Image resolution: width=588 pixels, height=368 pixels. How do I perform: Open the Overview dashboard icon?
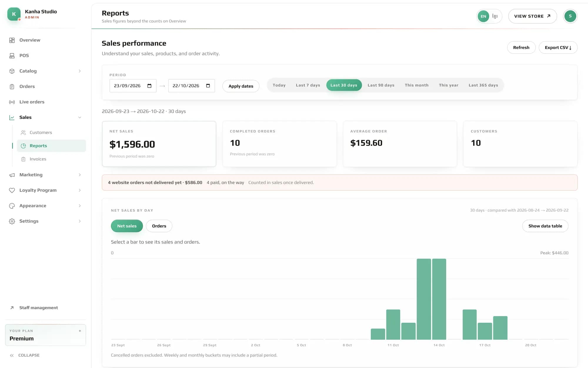point(12,40)
